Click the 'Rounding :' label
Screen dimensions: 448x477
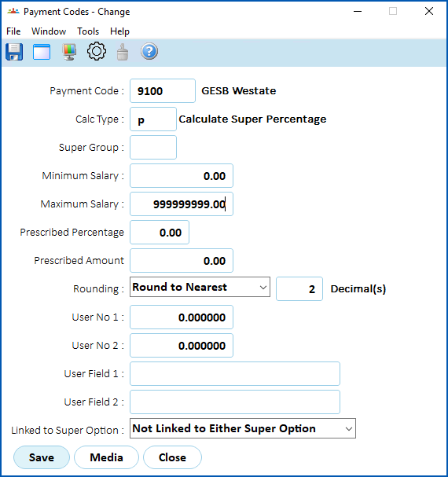pyautogui.click(x=98, y=288)
